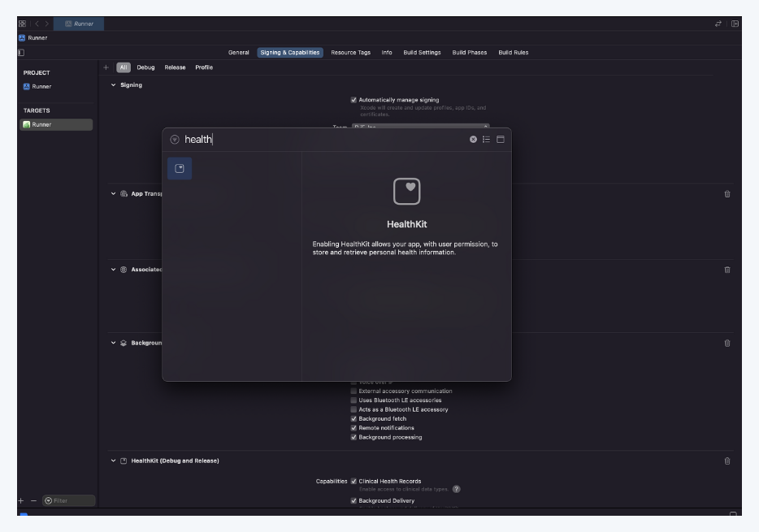This screenshot has height=532, width=759.
Task: Select Runner under PROJECT
Action: click(x=41, y=86)
